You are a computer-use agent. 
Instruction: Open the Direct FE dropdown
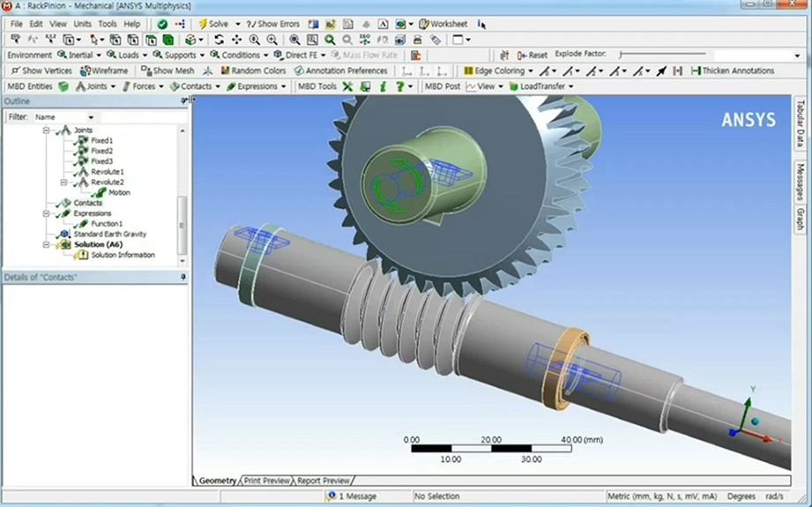coord(300,55)
